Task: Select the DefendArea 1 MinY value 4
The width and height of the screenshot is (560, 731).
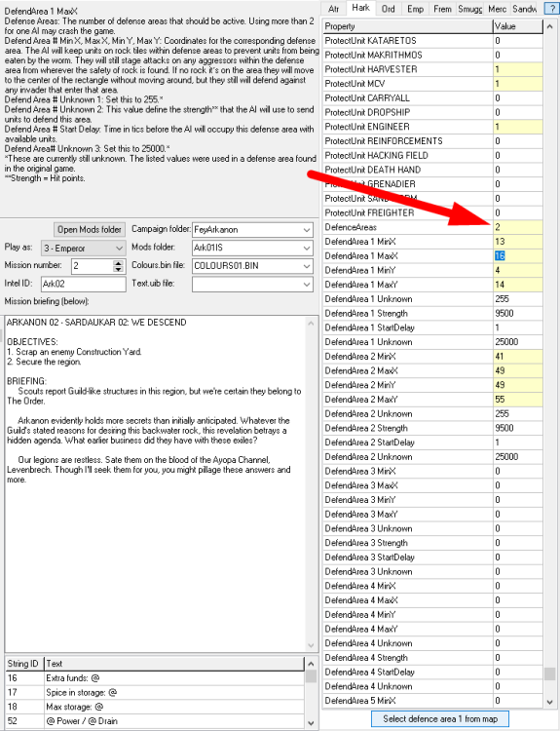Action: point(517,270)
